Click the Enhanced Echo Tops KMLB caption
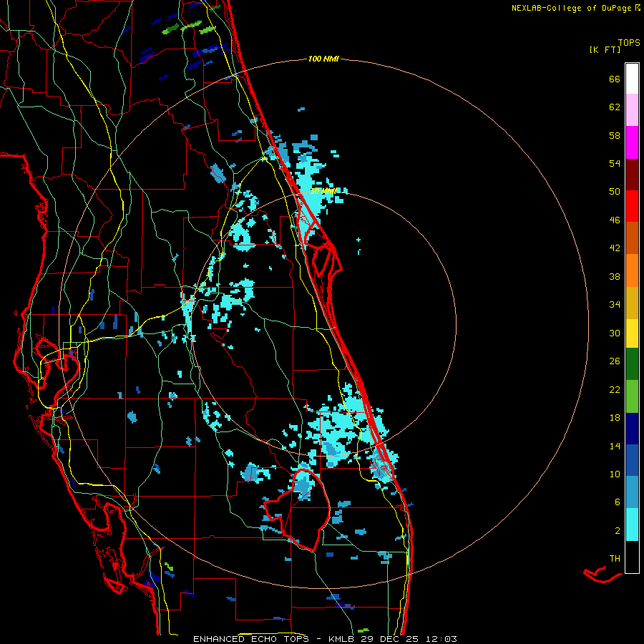This screenshot has height=644, width=644. (x=325, y=639)
